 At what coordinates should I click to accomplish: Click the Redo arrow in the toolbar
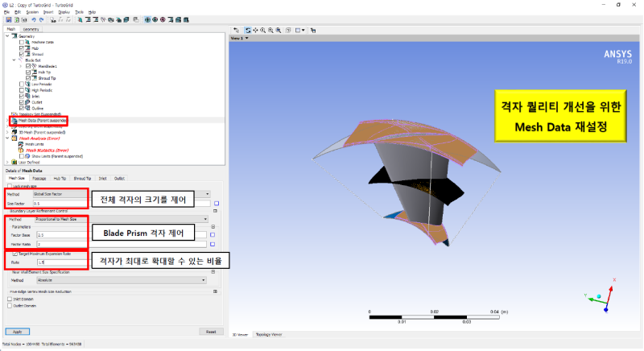(41, 19)
